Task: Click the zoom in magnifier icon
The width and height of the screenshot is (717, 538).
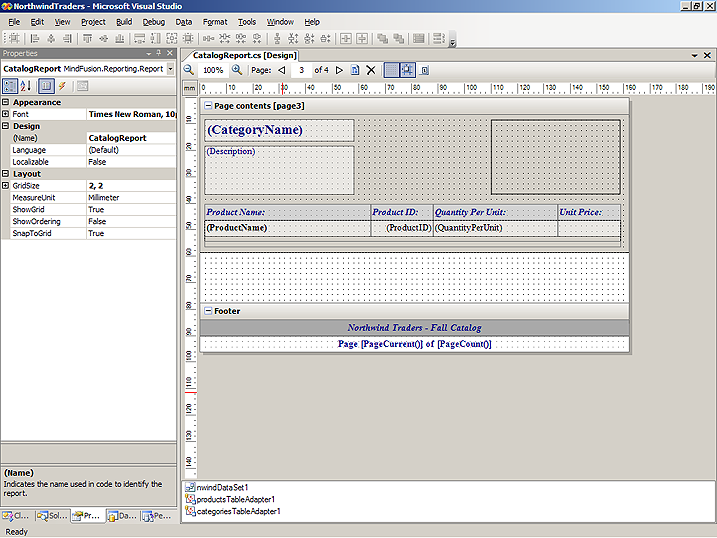Action: click(237, 70)
